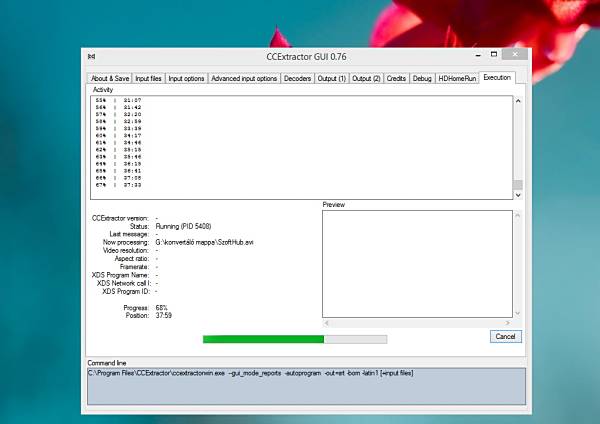Click the Preview horizontal scroll right arrow

coord(508,323)
